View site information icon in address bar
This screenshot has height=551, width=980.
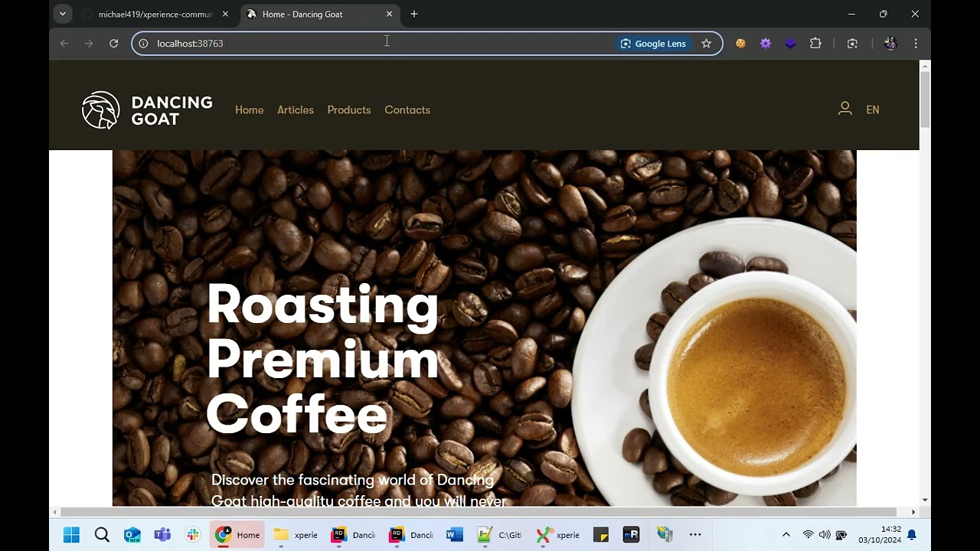coord(143,44)
